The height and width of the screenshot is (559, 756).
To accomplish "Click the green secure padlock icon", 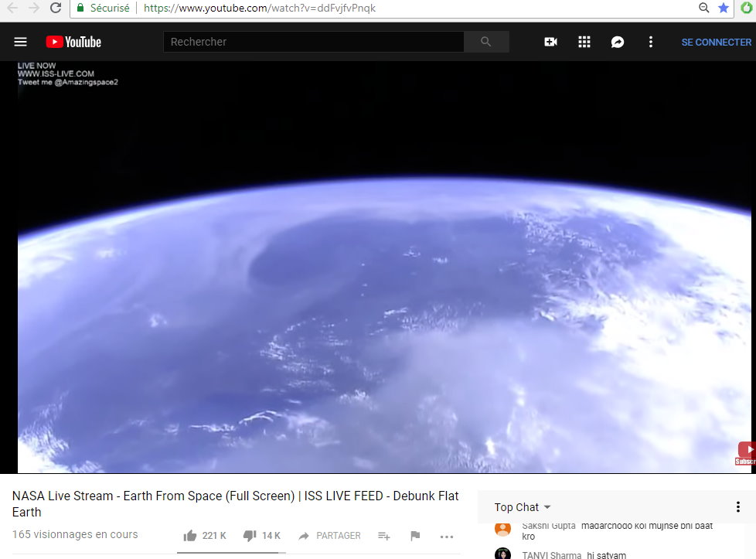I will pyautogui.click(x=80, y=8).
